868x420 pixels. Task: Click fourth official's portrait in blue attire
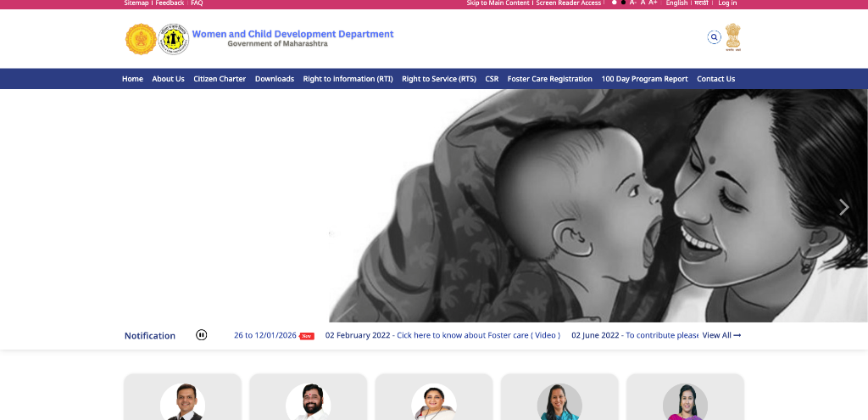(559, 401)
